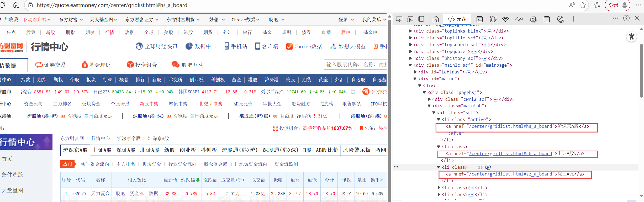The image size is (644, 202).
Task: Open the 天天基金网 dropdown menu
Action: click(103, 20)
